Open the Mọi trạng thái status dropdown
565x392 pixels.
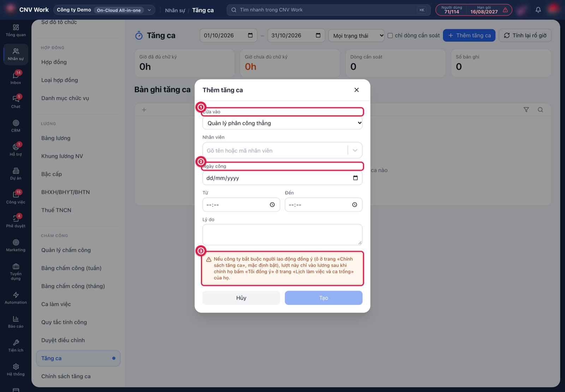pyautogui.click(x=356, y=36)
